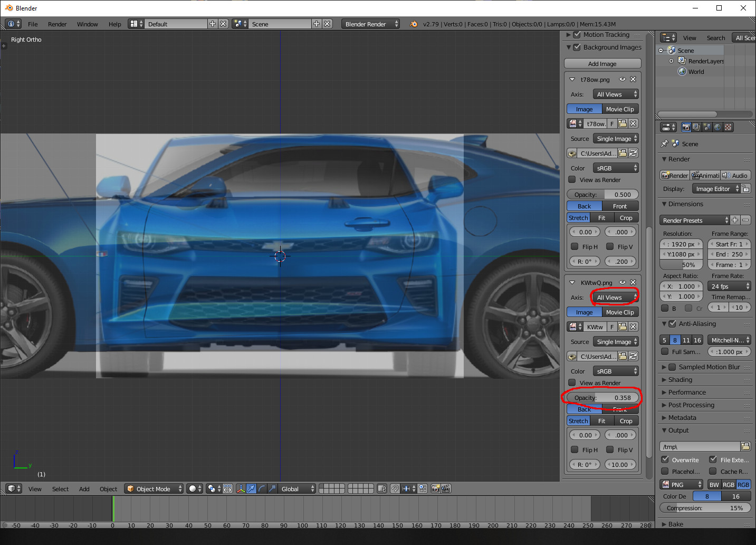Toggle the 3D manipulator widget
Screen dimensions: 756x545
(241, 489)
